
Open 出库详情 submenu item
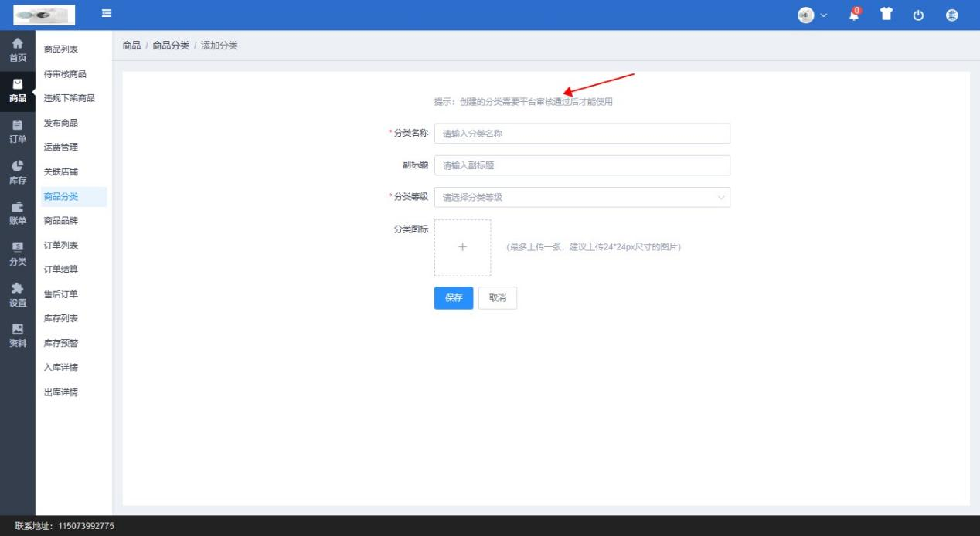pyautogui.click(x=61, y=392)
